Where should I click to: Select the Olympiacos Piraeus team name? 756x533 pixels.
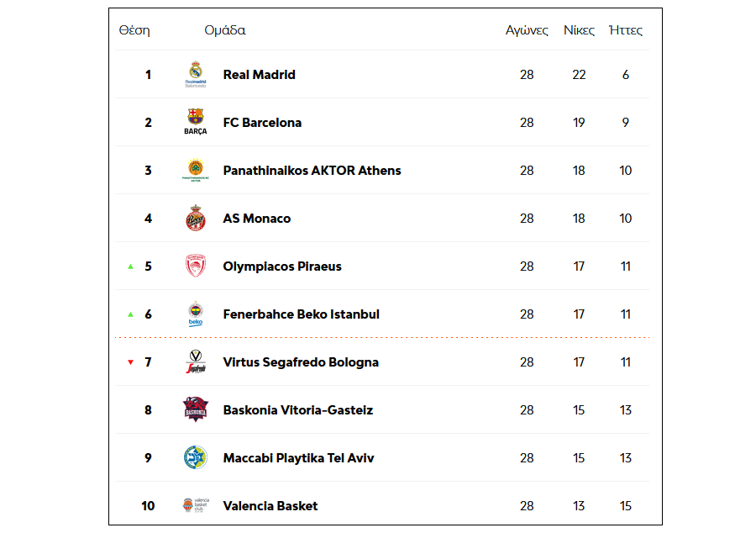pos(282,266)
